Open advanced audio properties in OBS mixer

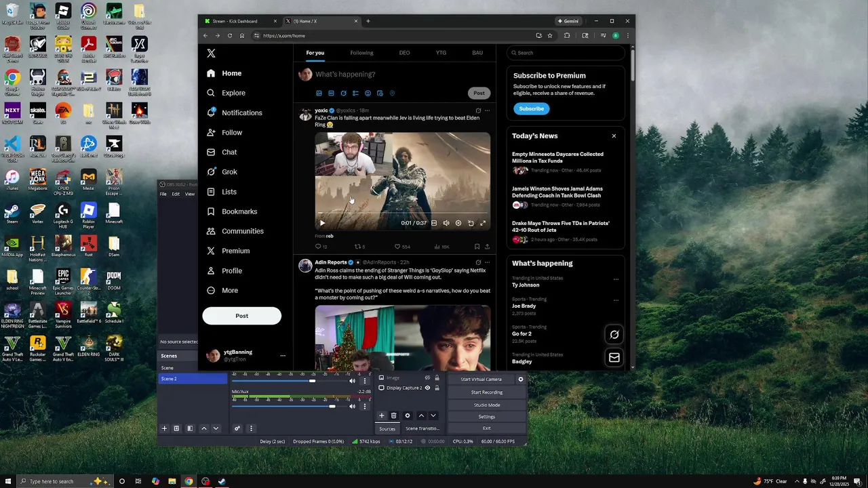(237, 428)
